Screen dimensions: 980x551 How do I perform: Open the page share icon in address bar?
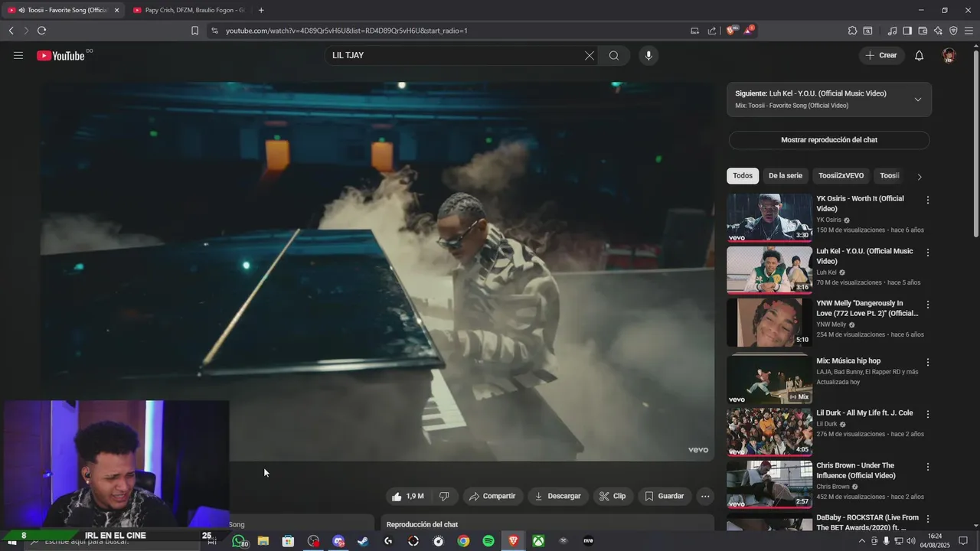click(712, 31)
